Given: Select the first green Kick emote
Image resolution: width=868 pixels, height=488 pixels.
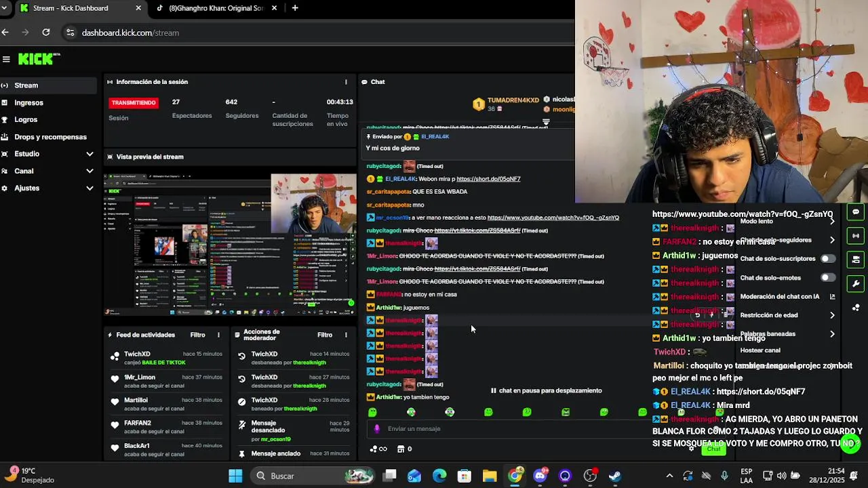Looking at the screenshot, I should coord(372,412).
